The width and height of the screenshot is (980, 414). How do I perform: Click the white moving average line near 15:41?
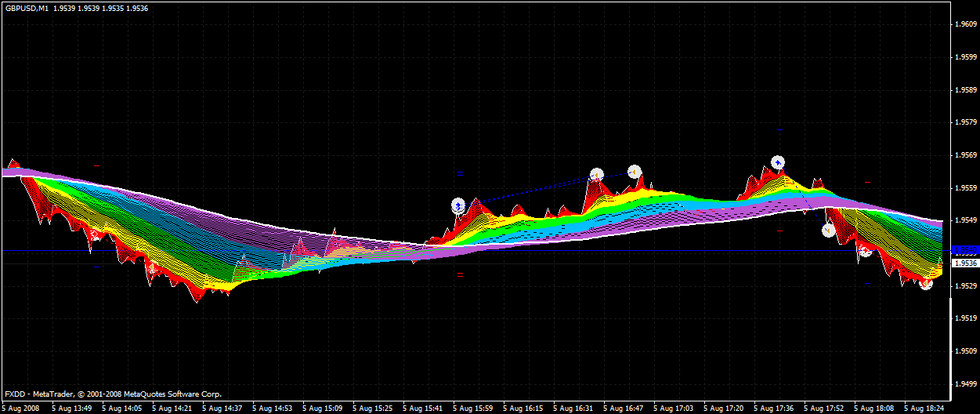tap(424, 245)
